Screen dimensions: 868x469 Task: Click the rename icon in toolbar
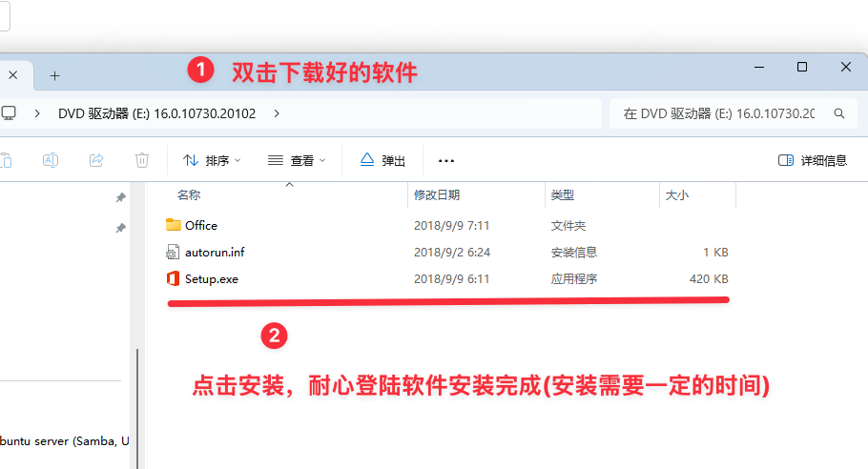tap(51, 160)
